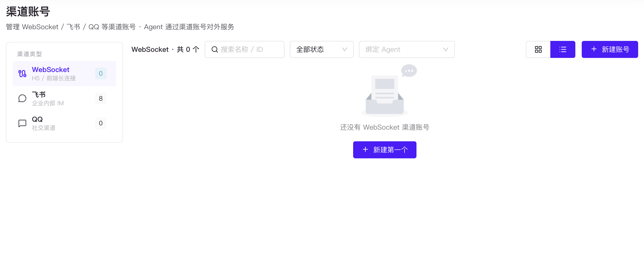Switch to list view
This screenshot has width=644, height=255.
pos(563,49)
